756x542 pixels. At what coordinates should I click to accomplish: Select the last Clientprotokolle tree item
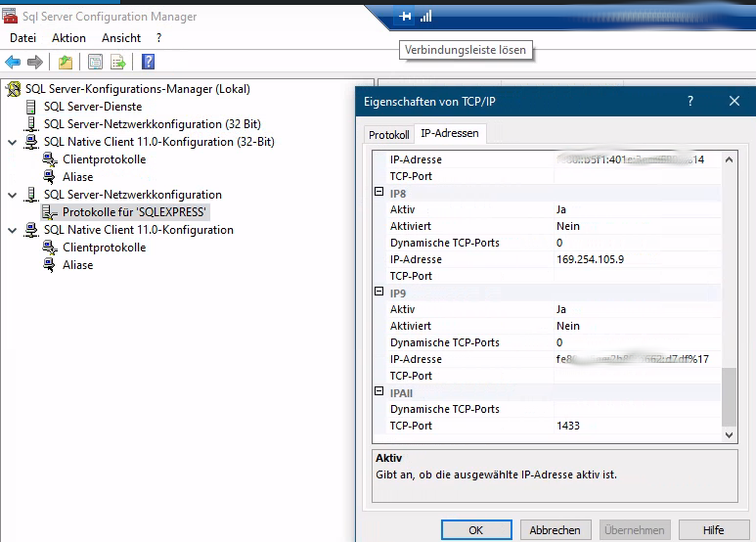click(104, 248)
